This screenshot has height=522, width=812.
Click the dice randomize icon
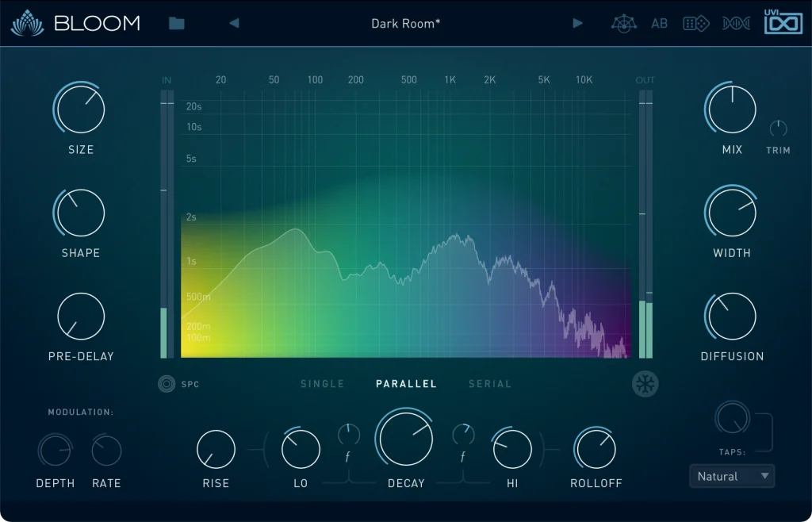(696, 24)
